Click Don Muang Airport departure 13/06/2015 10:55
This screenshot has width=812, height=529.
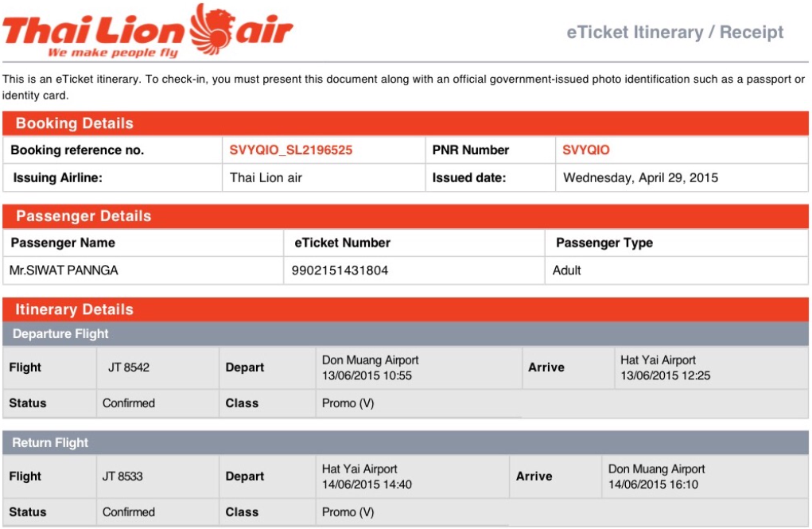click(371, 368)
